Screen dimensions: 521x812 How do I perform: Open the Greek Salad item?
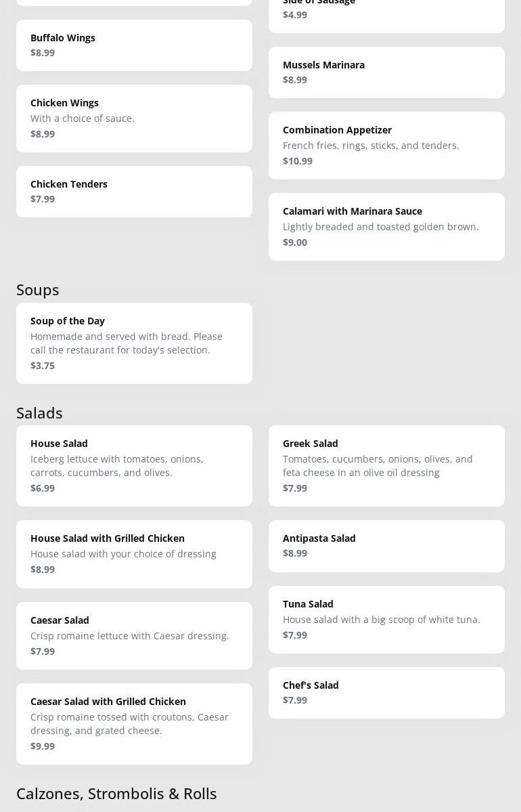pyautogui.click(x=386, y=465)
